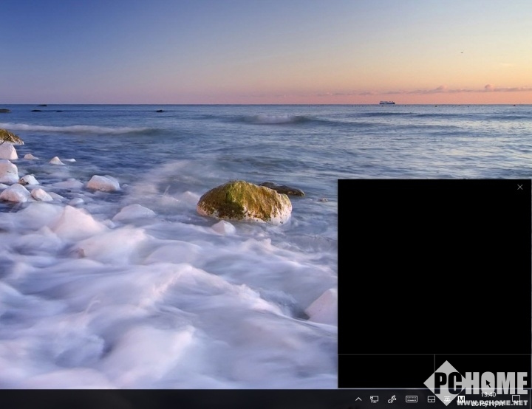Viewport: 532px width, 409px height.
Task: Toggle the IME mode M indicator
Action: coord(461,399)
